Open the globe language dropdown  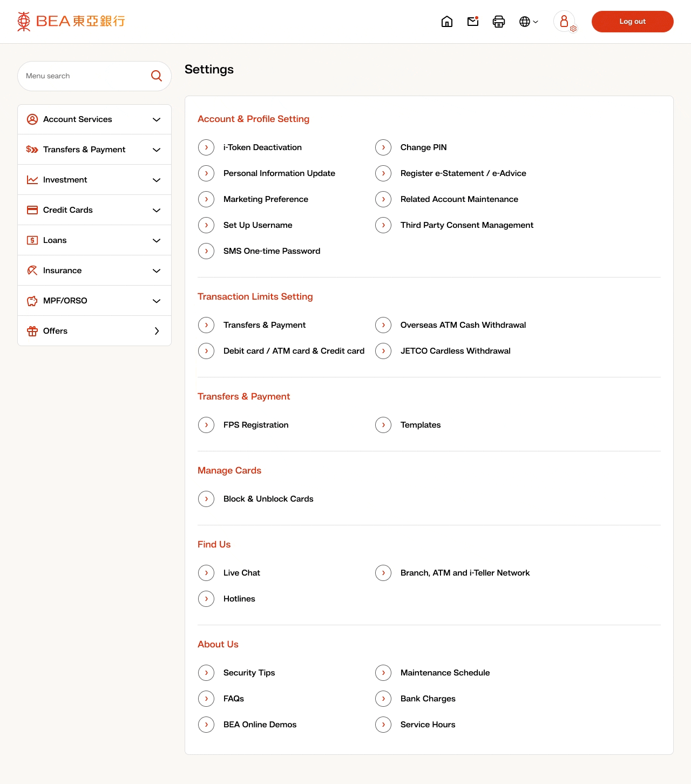click(x=528, y=22)
